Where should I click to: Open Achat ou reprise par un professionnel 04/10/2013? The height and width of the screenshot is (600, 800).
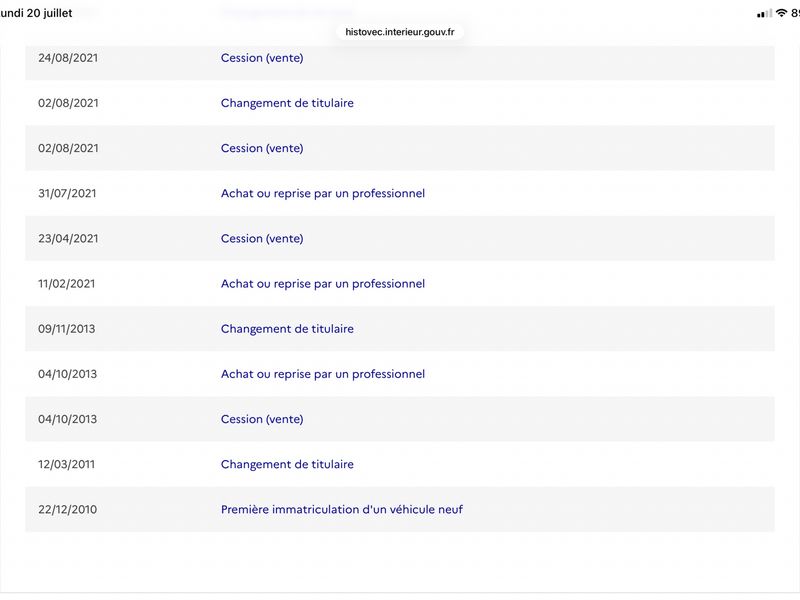[322, 374]
